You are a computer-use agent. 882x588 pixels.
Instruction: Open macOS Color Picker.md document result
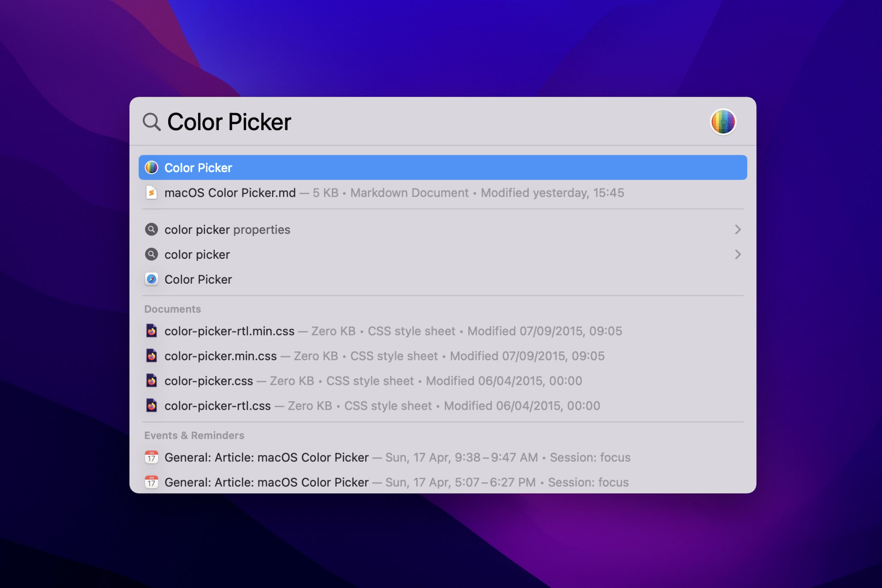(x=443, y=193)
